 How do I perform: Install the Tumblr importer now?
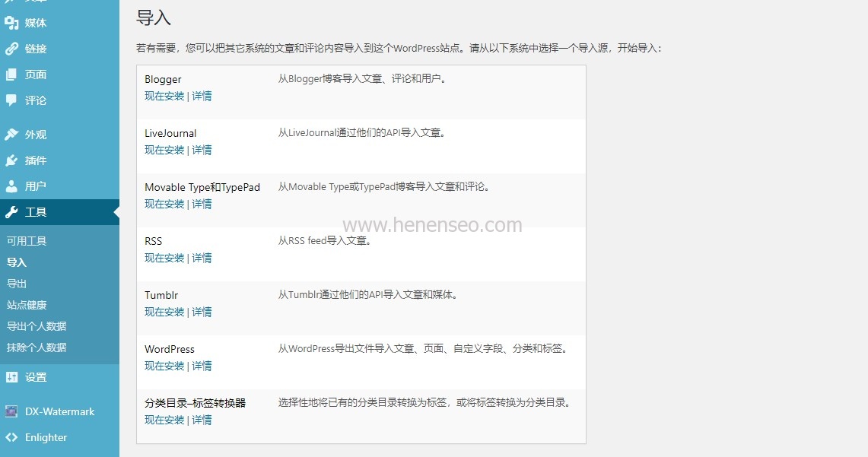(x=164, y=312)
